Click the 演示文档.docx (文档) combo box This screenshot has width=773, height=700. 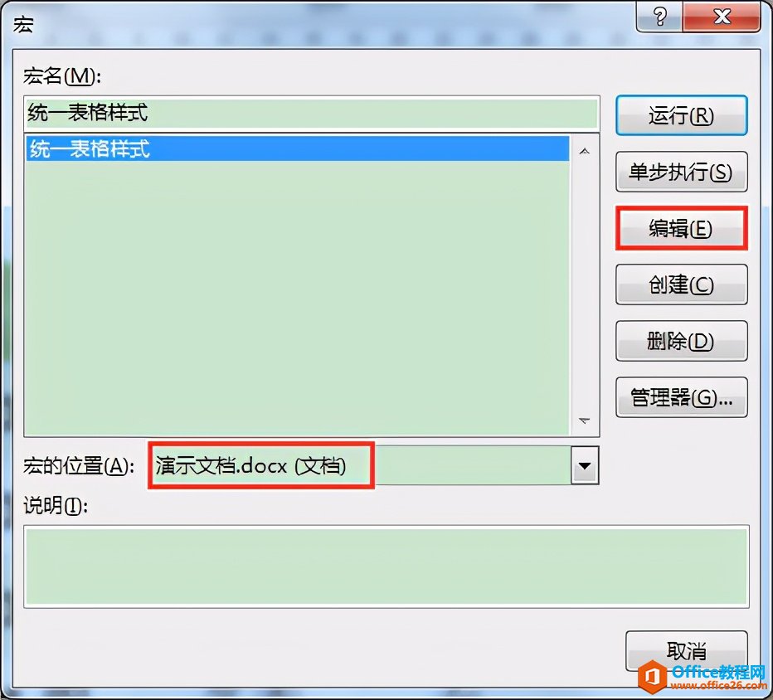point(373,465)
